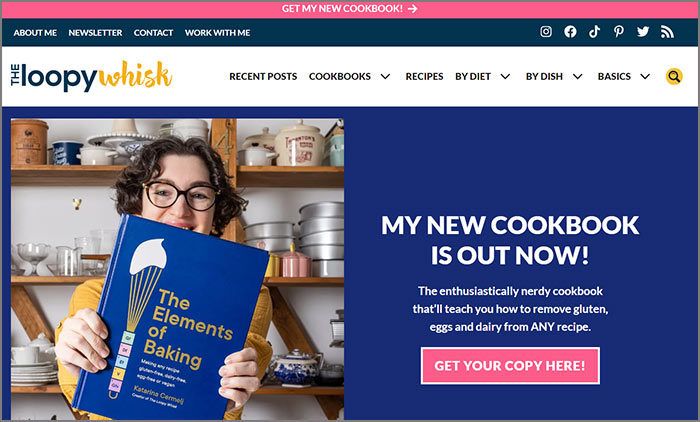Visit the TikTok profile icon

pyautogui.click(x=594, y=32)
